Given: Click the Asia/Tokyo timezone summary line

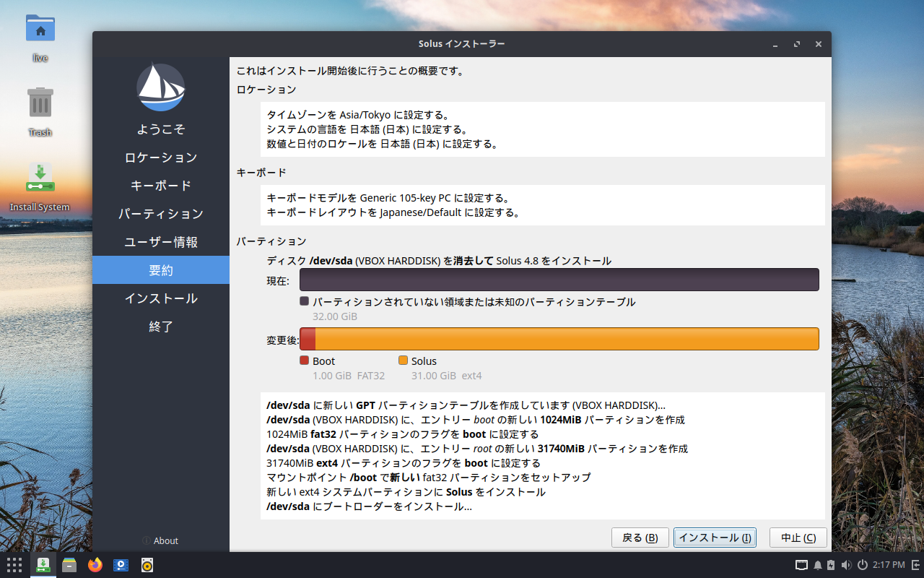Looking at the screenshot, I should 359,115.
